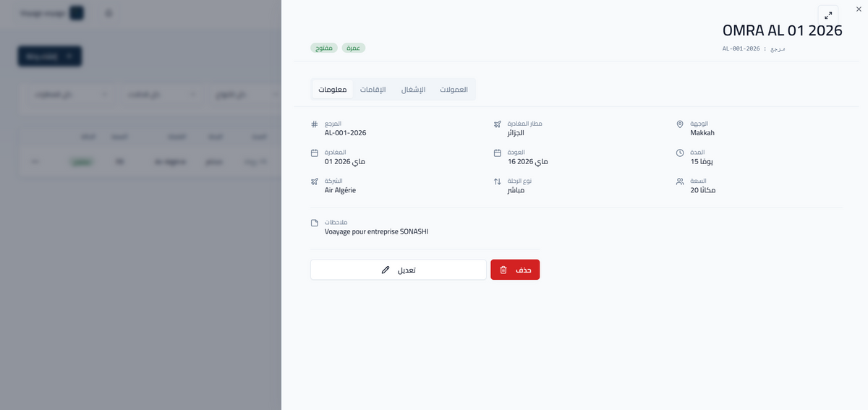Click the مرجع : AL-001-2026 subtitle under the title
868x410 pixels.
[754, 48]
